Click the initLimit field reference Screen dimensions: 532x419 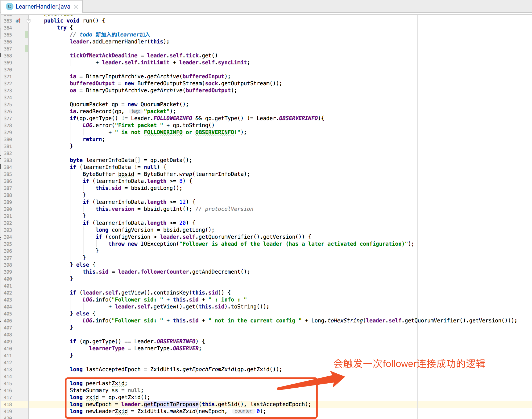[155, 63]
